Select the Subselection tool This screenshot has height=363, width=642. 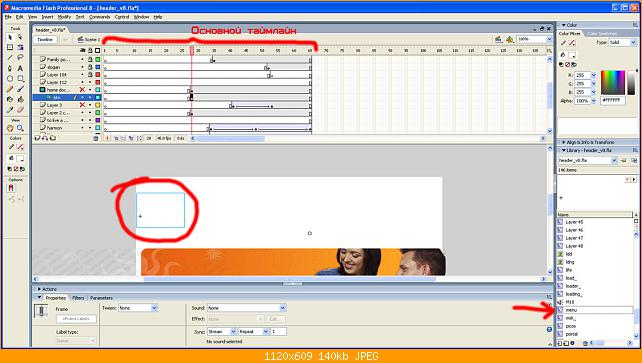coord(20,37)
